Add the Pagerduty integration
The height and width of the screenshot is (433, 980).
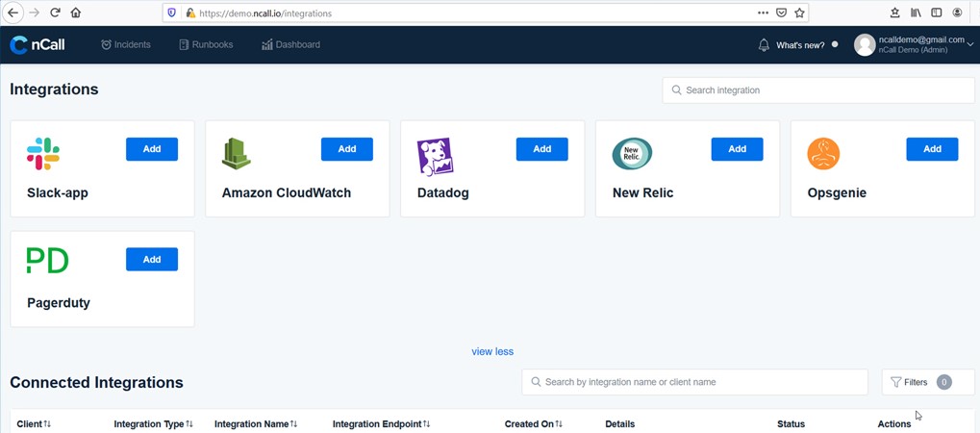click(x=152, y=259)
